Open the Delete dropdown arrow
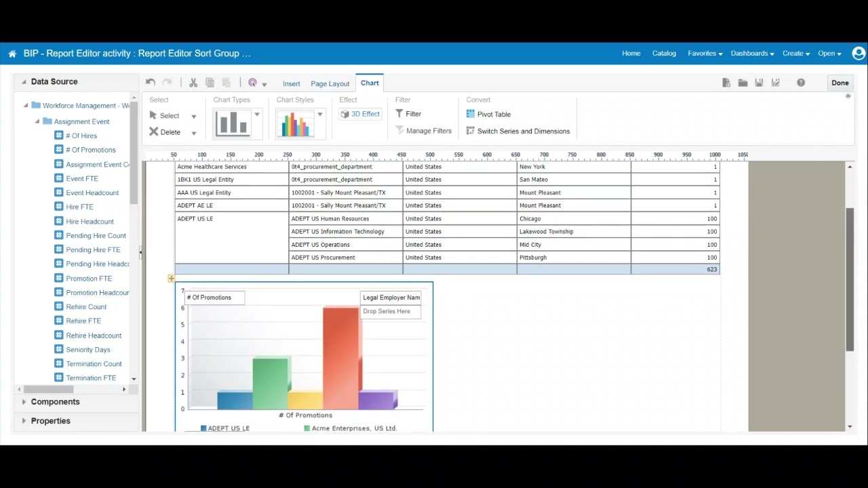The width and height of the screenshot is (868, 488). [194, 133]
